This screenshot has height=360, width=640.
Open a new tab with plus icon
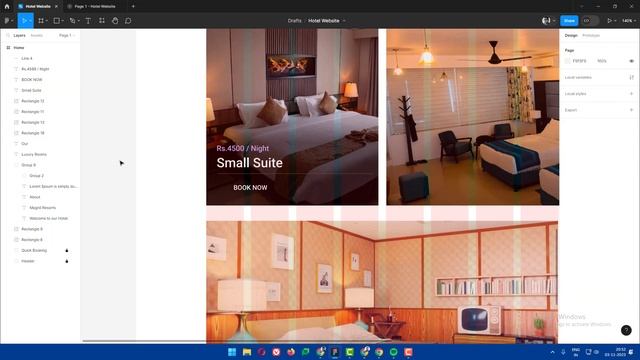(133, 6)
